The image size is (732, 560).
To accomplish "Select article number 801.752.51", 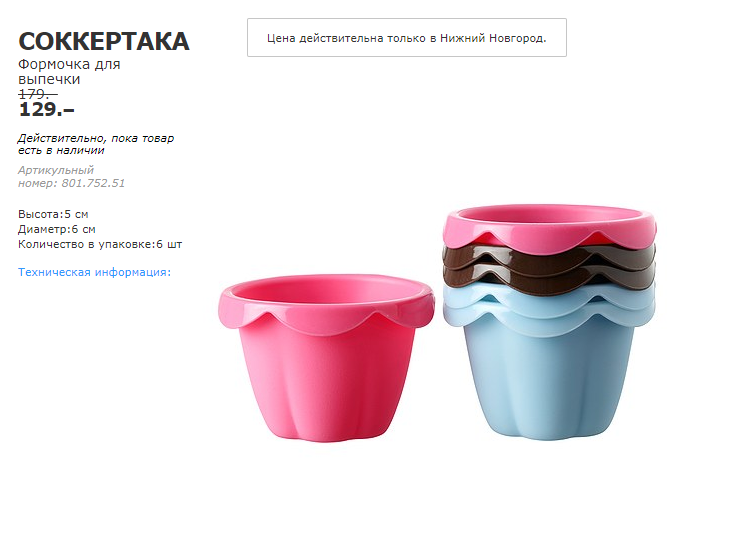I will [x=93, y=183].
